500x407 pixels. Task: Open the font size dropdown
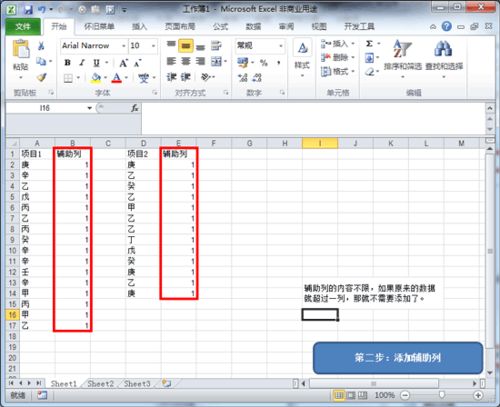point(153,46)
